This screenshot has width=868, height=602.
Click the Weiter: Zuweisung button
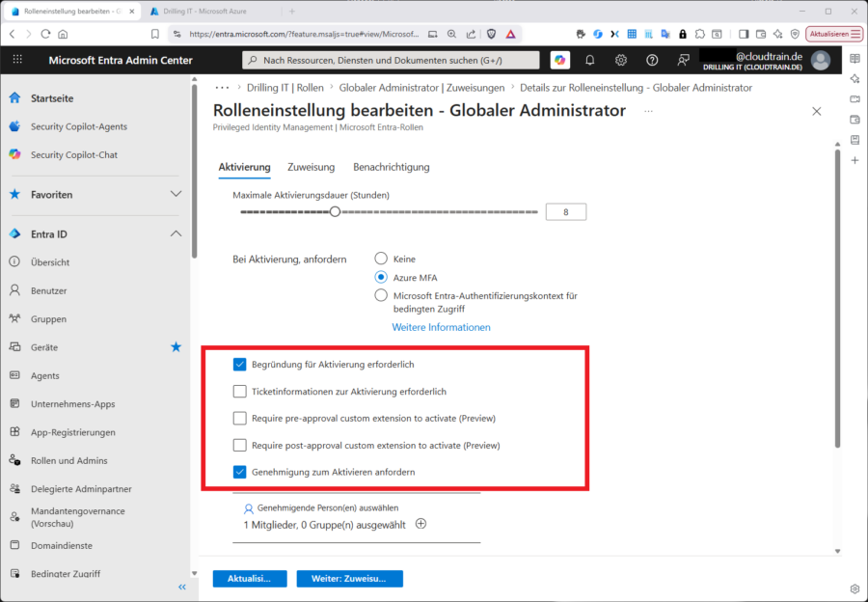pos(349,578)
